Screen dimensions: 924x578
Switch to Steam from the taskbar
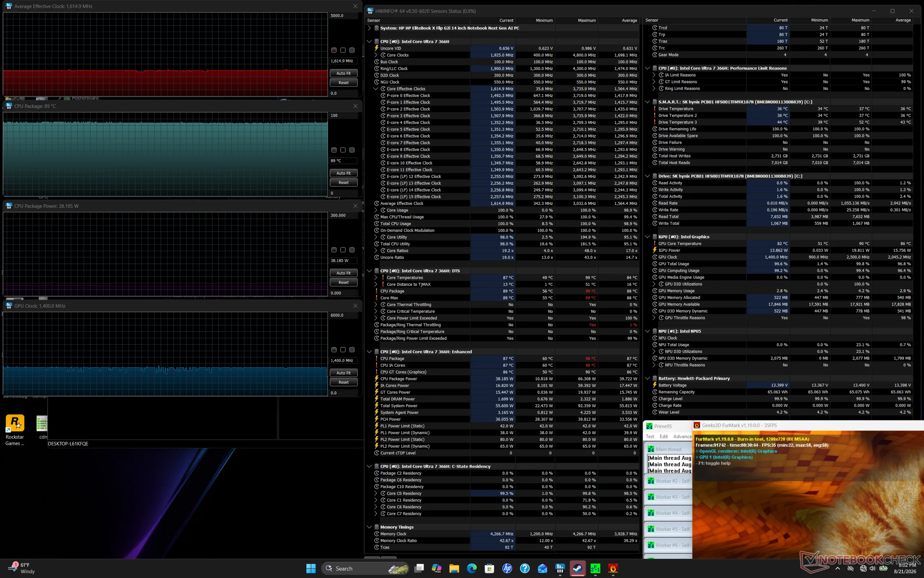tap(578, 569)
